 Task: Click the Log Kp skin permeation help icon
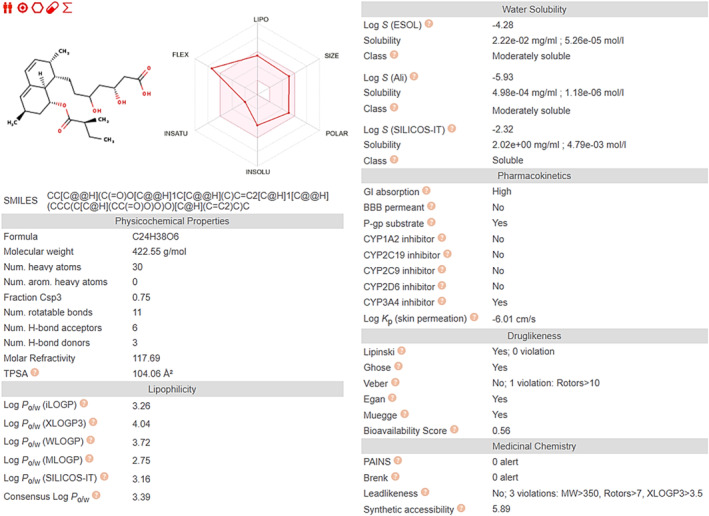(x=475, y=318)
